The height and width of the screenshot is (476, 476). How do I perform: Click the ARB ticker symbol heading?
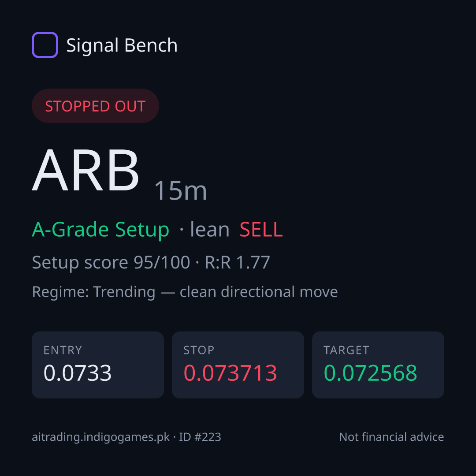(86, 170)
